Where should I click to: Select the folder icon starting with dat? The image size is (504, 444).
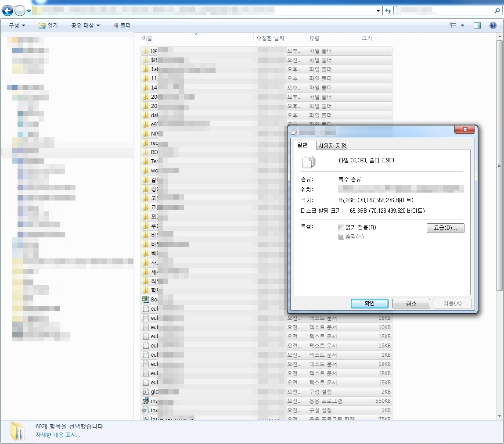click(x=146, y=115)
